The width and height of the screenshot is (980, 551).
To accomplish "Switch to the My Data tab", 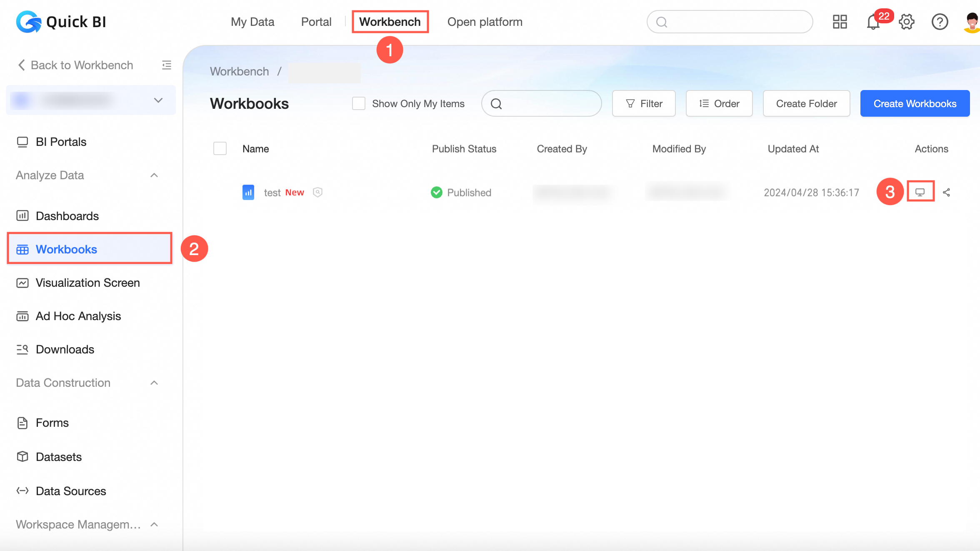I will pyautogui.click(x=252, y=22).
